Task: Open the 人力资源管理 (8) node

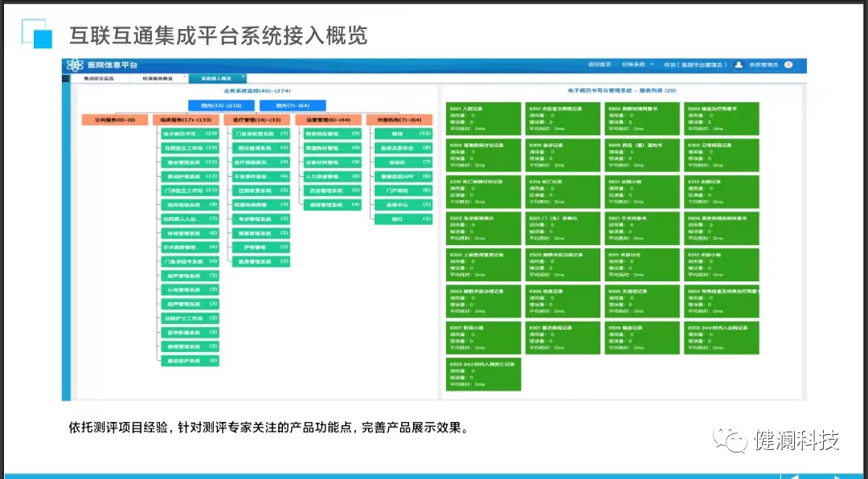Action: 332,176
